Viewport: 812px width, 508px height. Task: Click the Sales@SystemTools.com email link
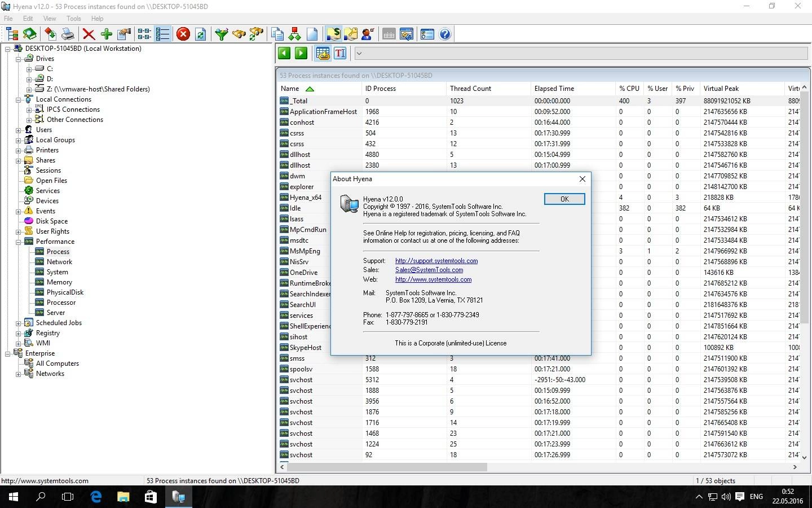coord(429,270)
